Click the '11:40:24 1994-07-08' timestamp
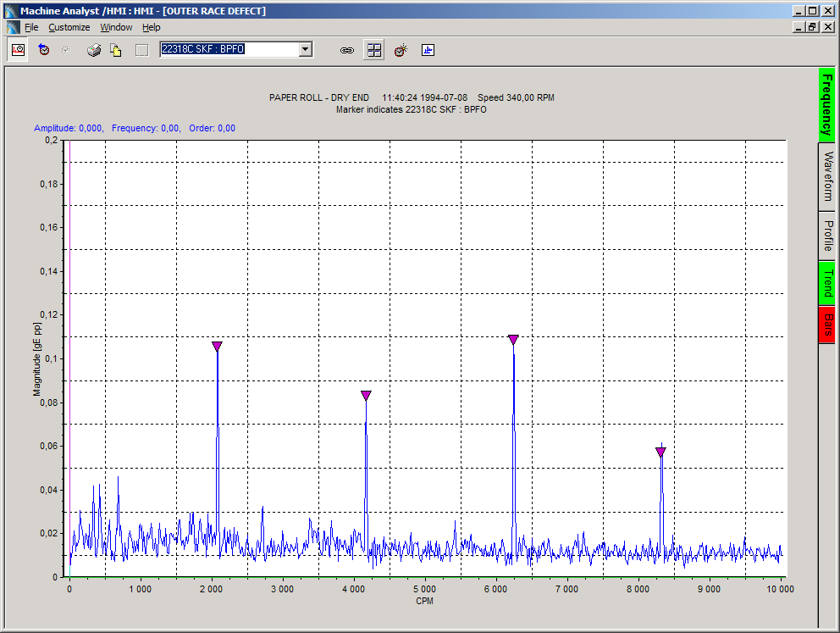The width and height of the screenshot is (840, 633). pyautogui.click(x=425, y=97)
